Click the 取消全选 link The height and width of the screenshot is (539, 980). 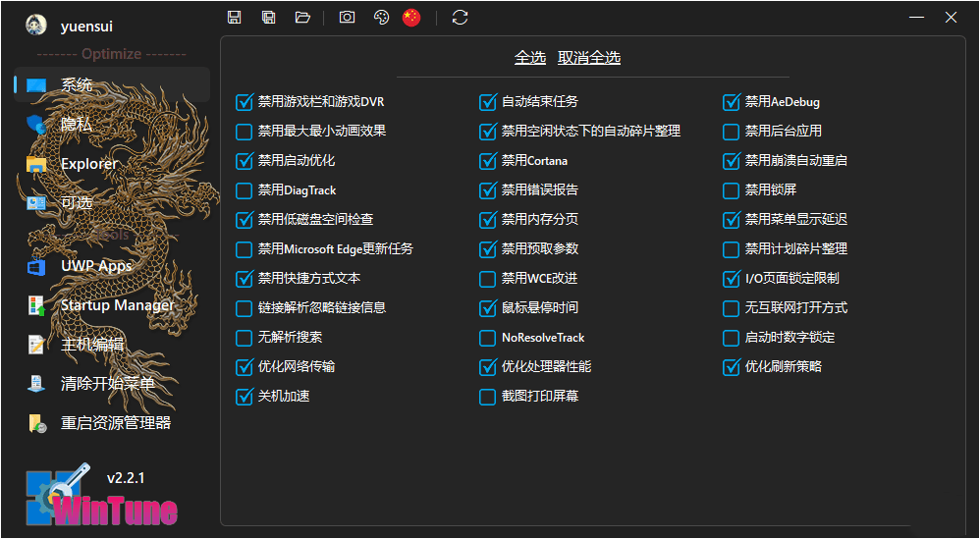(x=589, y=58)
